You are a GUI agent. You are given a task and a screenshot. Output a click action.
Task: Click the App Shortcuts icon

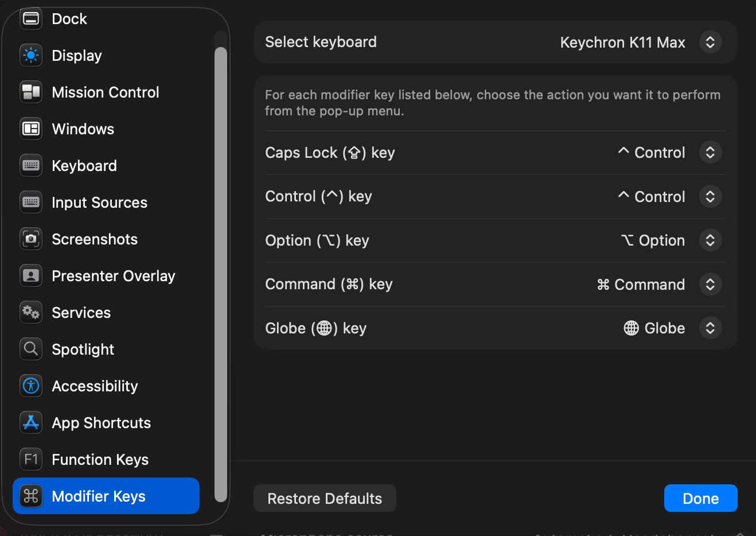click(31, 423)
